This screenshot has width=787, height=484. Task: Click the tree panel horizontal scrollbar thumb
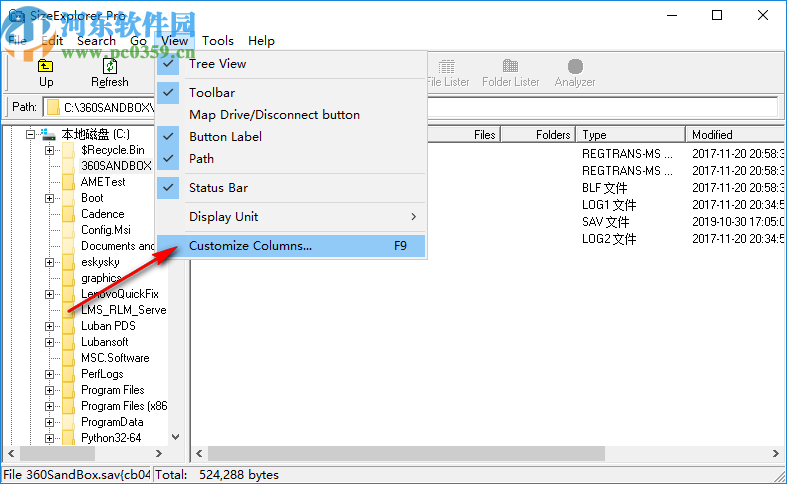click(x=57, y=453)
